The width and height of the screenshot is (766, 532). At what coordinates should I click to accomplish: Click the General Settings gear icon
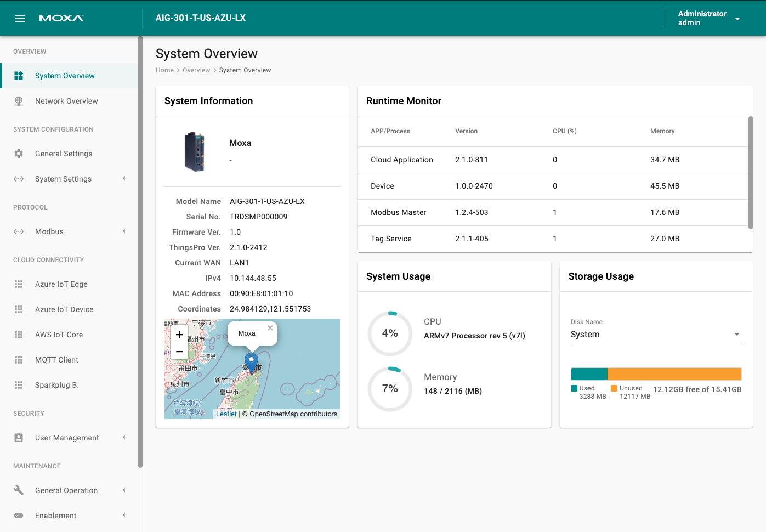point(19,154)
